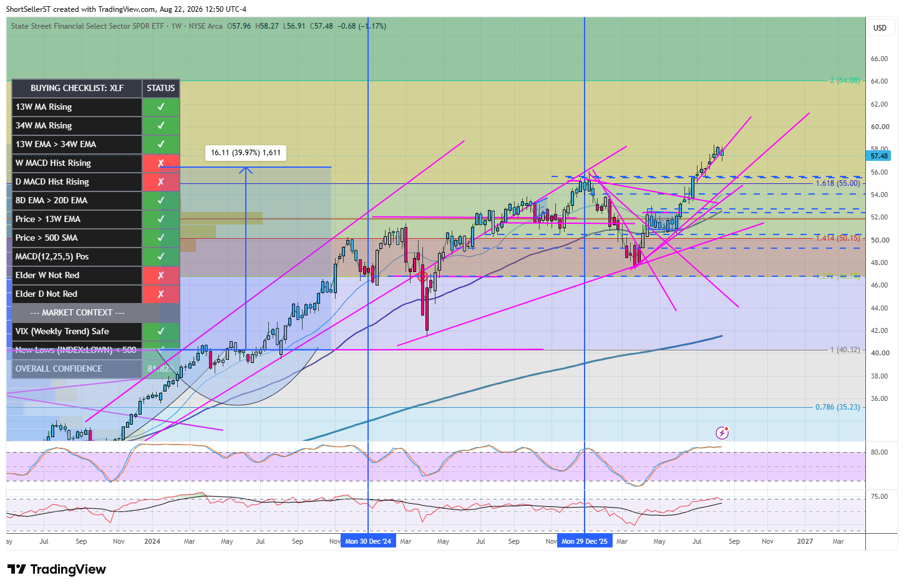Click the Fibonacci label 1.618 (55.00)
Viewport: 904px width, 588px height.
(x=838, y=183)
